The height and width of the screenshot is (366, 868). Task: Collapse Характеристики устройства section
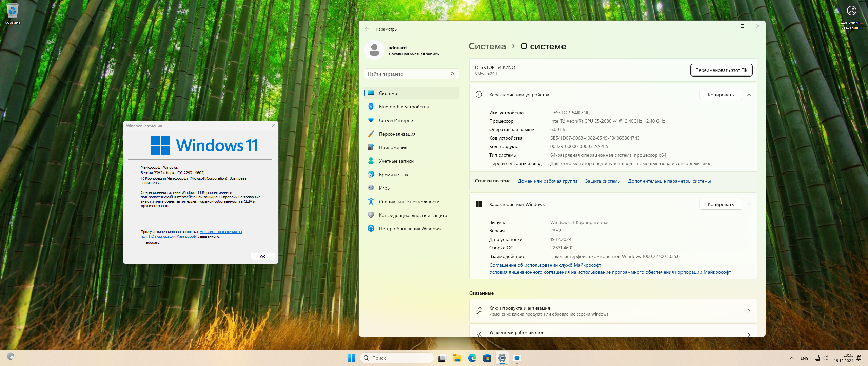click(749, 95)
